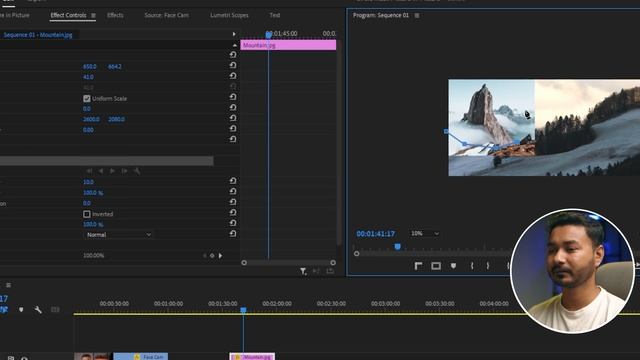The image size is (640, 360).
Task: Show rulers in Program monitor
Action: tap(418, 266)
